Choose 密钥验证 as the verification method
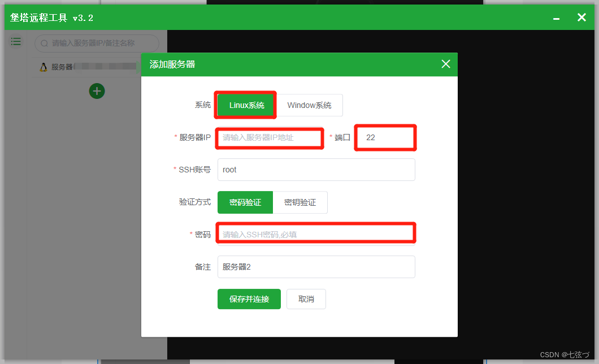This screenshot has height=364, width=599. 300,202
